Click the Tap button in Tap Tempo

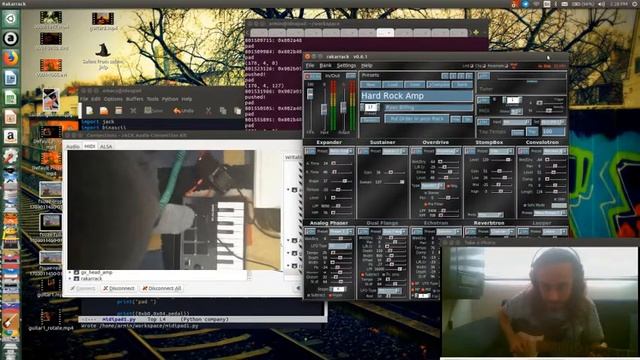tap(532, 132)
